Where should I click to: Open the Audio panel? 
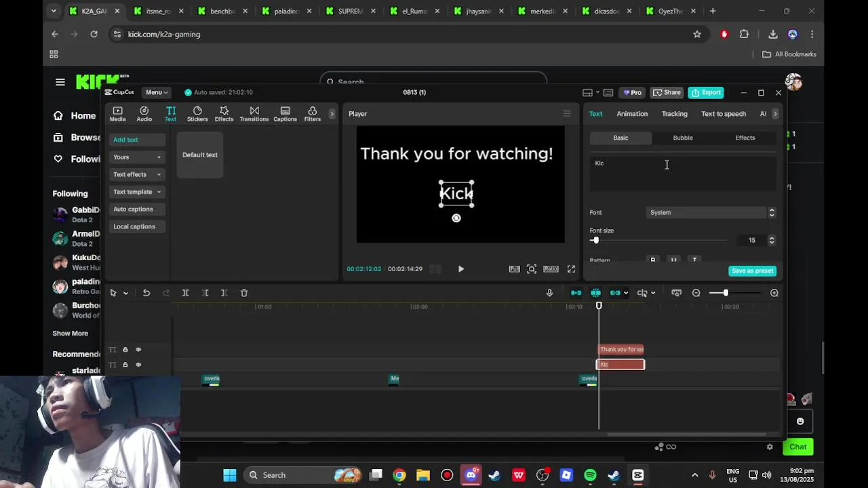144,114
